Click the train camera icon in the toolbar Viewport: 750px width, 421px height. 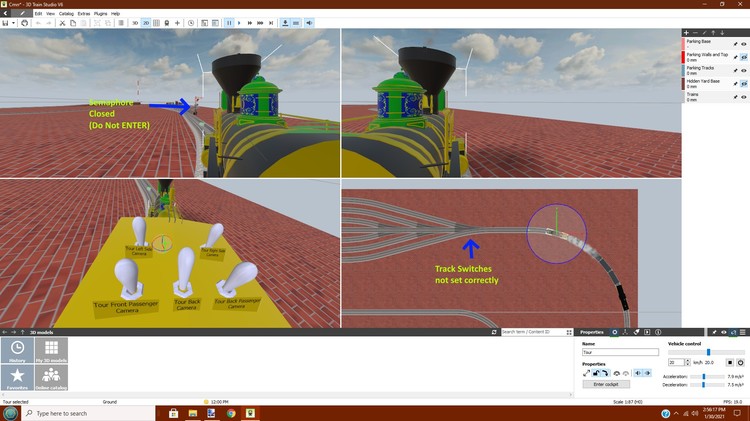[167, 23]
